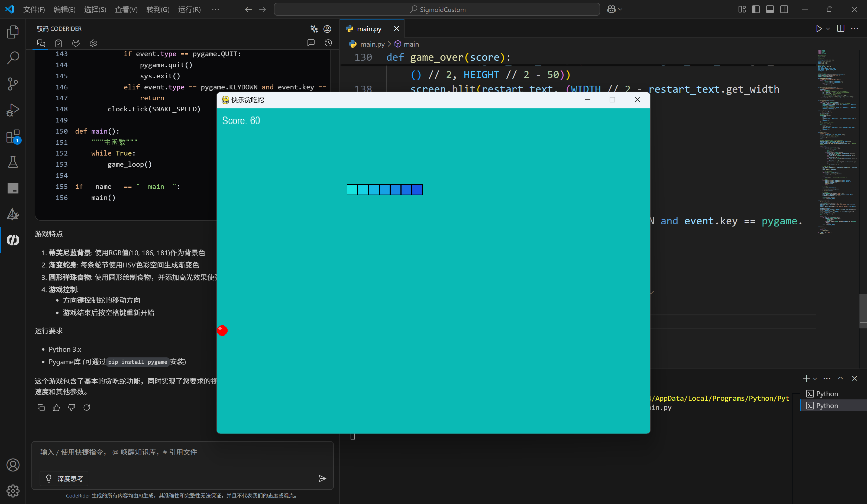Open the Run and Debug view
The image size is (867, 504).
[x=13, y=110]
